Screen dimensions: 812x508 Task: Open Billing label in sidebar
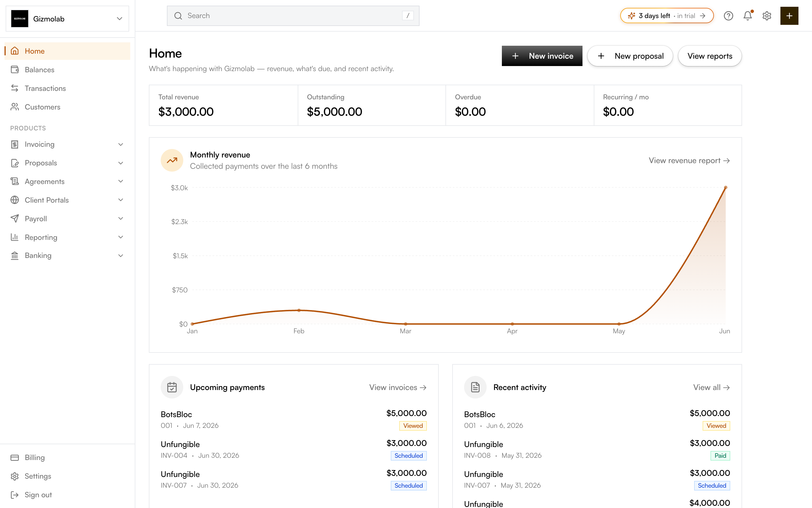click(35, 457)
